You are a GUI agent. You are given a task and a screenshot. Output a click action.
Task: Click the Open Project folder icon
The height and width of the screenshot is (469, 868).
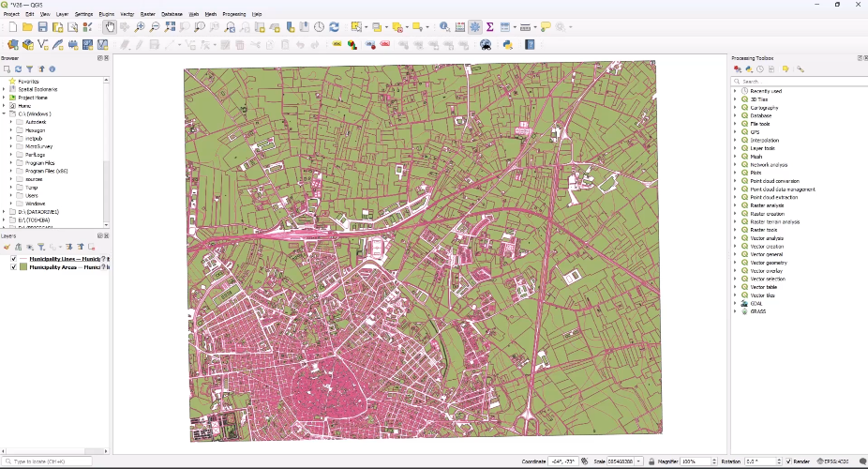pyautogui.click(x=27, y=27)
